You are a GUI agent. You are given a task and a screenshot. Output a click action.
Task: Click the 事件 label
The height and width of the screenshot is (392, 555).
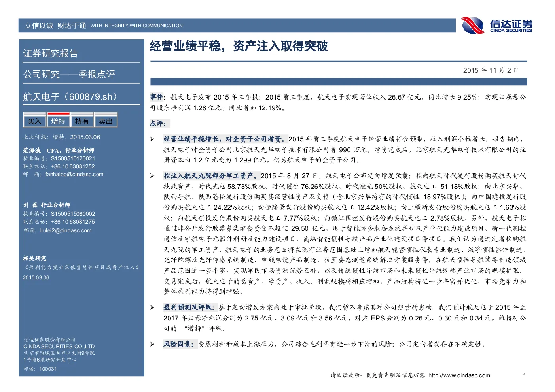click(x=157, y=97)
